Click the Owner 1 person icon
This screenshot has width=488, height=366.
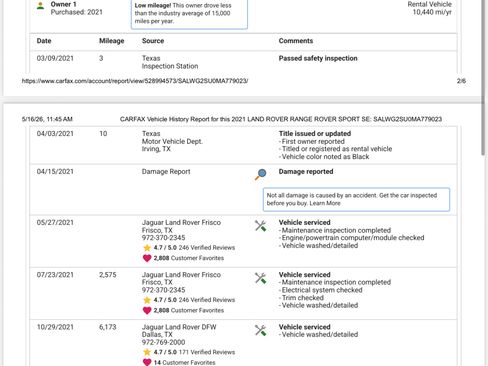coord(40,6)
